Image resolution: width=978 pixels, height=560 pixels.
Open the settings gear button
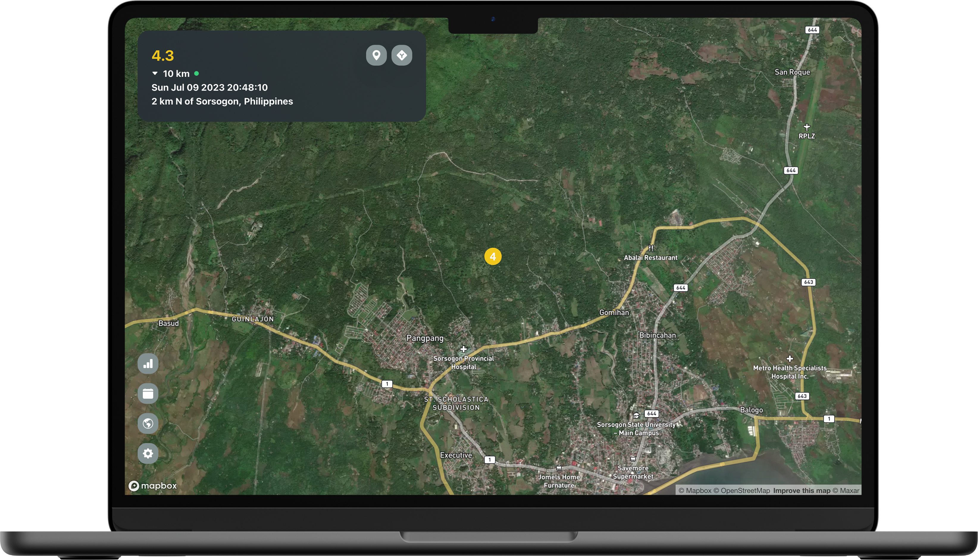[x=148, y=454]
